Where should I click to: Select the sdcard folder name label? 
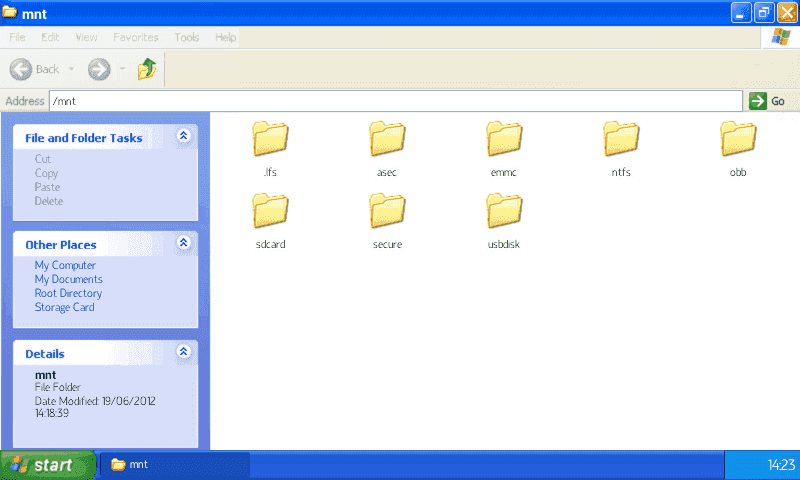pyautogui.click(x=270, y=244)
